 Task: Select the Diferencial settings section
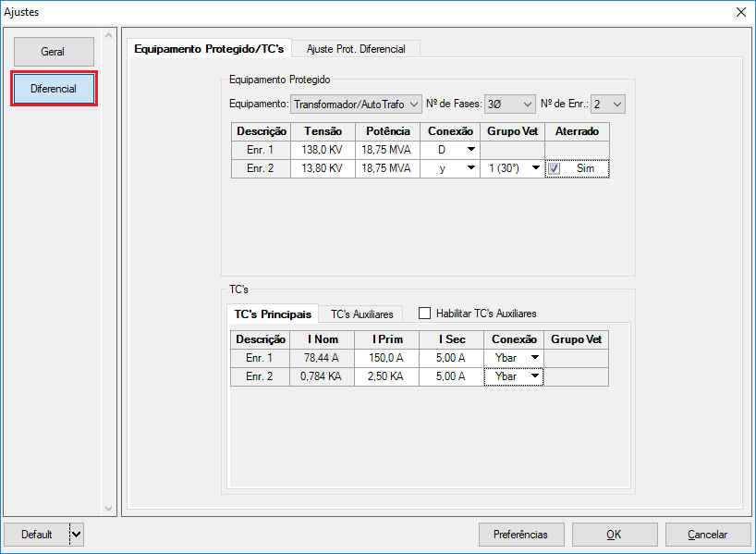pos(53,87)
